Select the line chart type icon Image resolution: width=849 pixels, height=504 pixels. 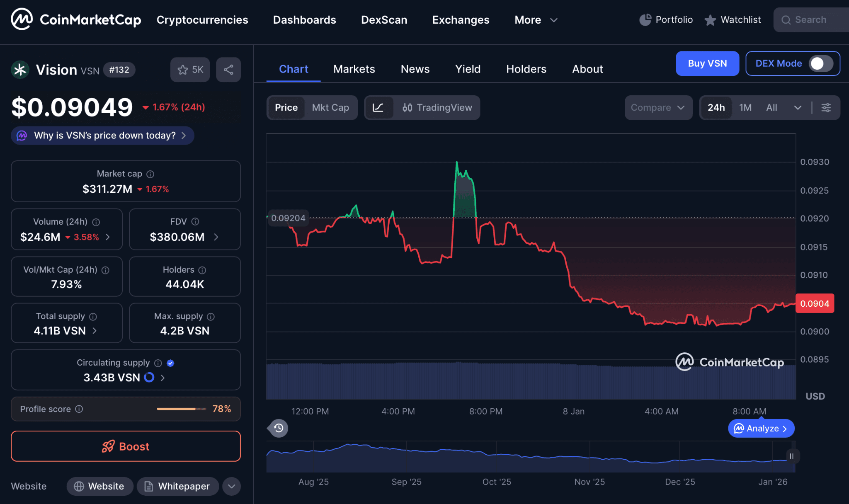378,108
